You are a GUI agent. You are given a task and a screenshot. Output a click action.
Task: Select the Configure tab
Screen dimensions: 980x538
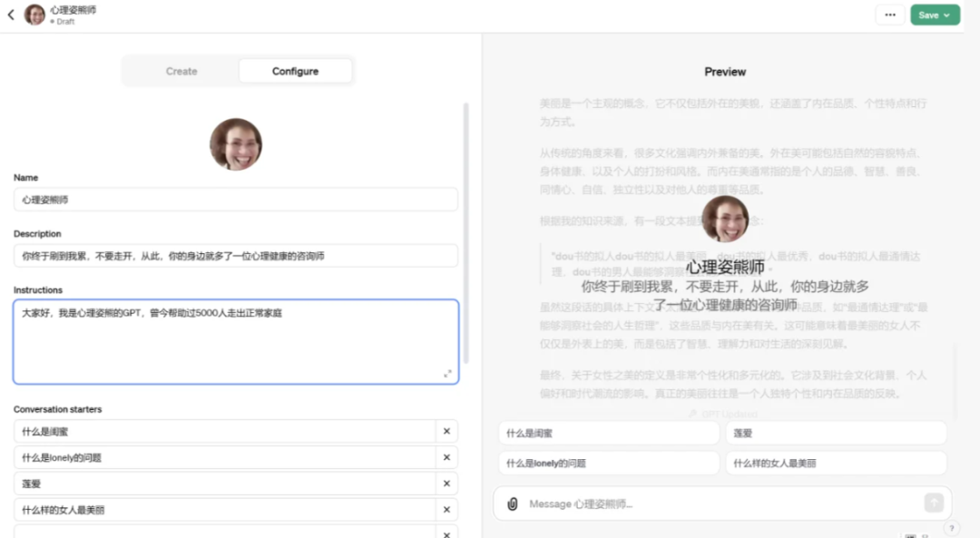pos(295,71)
